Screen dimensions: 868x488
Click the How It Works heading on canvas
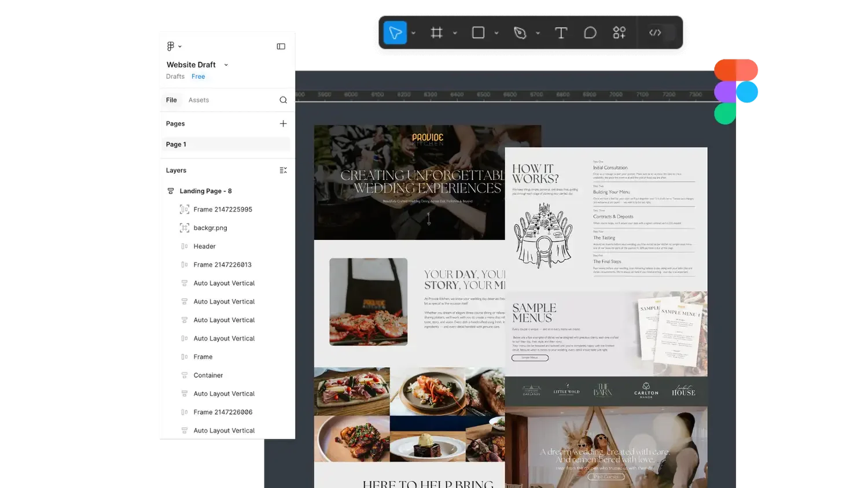pyautogui.click(x=535, y=173)
